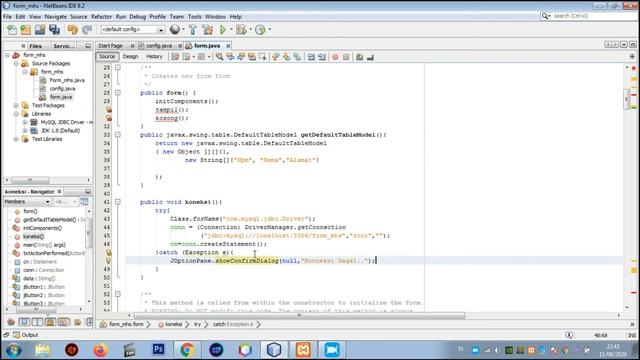Click the Redo arrow icon
The height and width of the screenshot is (360, 640).
(x=87, y=30)
